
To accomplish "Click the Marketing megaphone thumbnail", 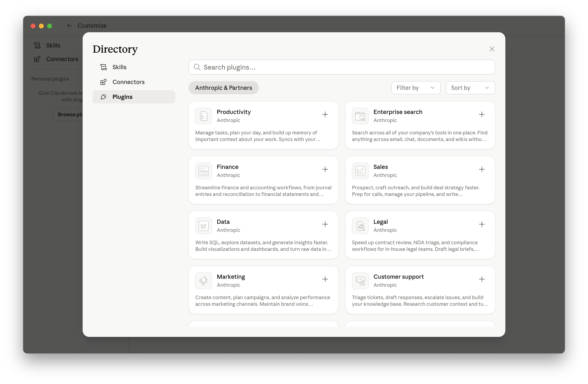I will coord(203,281).
